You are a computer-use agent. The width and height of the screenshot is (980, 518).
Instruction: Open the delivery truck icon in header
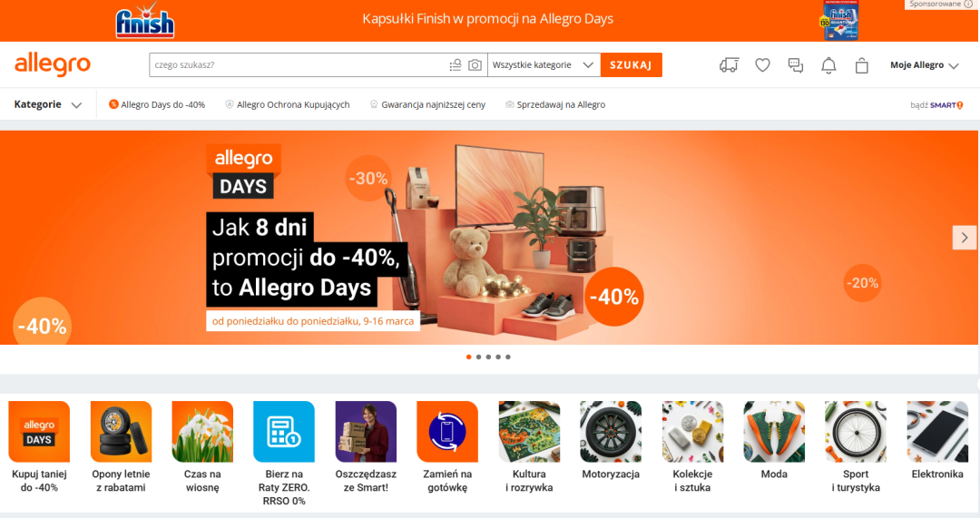pyautogui.click(x=729, y=65)
